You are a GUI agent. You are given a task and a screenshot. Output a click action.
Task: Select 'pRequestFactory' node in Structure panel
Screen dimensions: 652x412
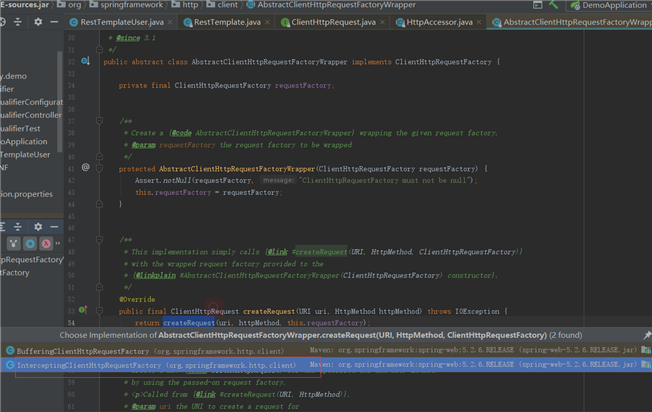32,259
